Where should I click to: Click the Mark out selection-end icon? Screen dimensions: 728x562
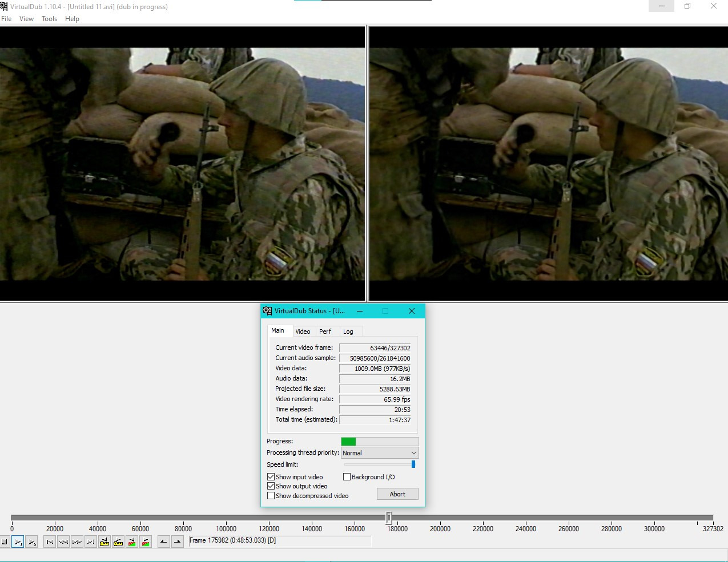pos(178,541)
